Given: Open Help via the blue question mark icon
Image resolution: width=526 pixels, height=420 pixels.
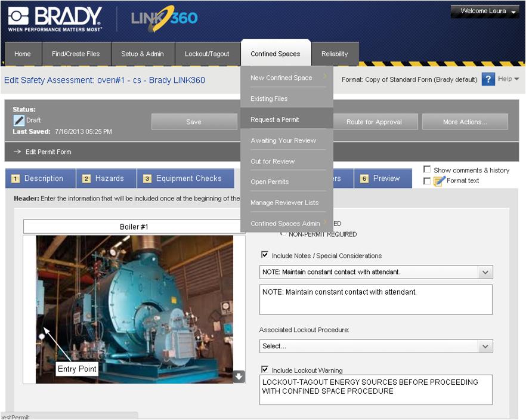Looking at the screenshot, I should [488, 79].
